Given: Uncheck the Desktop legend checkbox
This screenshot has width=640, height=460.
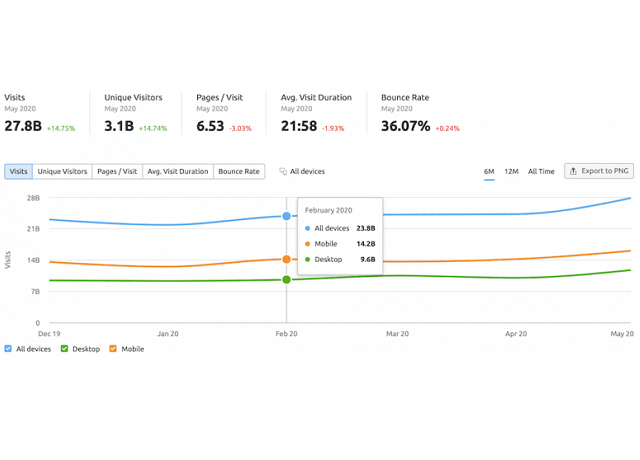Looking at the screenshot, I should coord(65,349).
